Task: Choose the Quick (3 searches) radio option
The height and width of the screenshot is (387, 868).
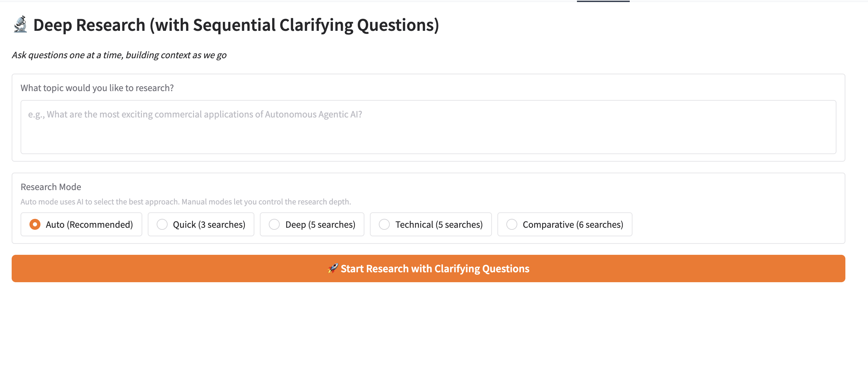Action: click(x=162, y=224)
